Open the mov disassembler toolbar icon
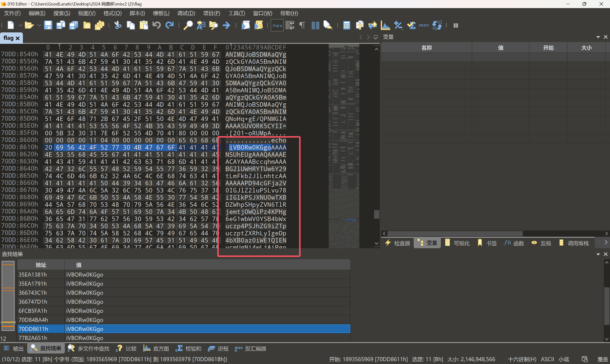The image size is (610, 364). click(424, 25)
